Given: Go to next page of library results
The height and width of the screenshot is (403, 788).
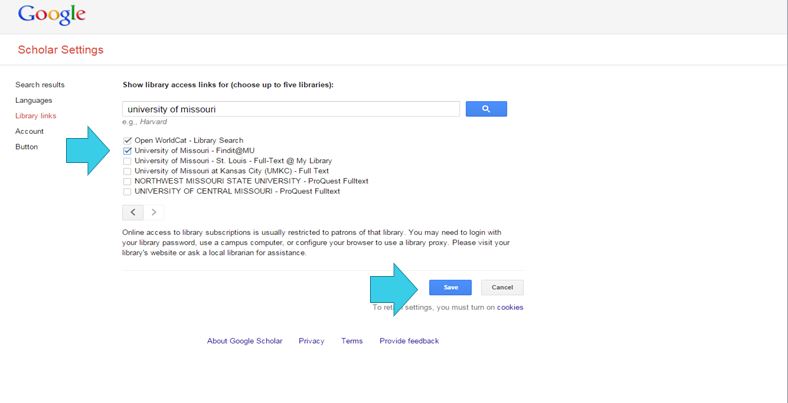Looking at the screenshot, I should click(x=154, y=212).
